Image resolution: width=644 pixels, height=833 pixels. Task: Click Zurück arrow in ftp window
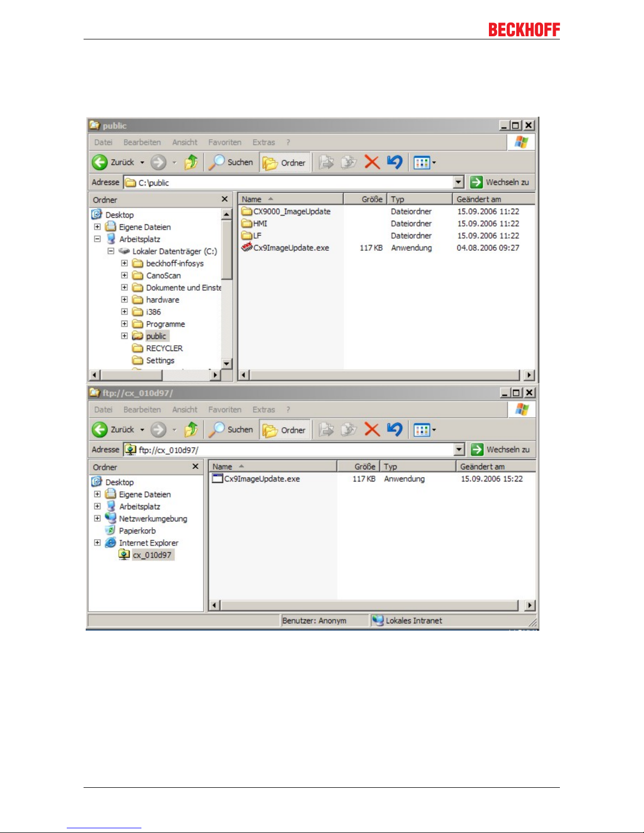click(100, 430)
